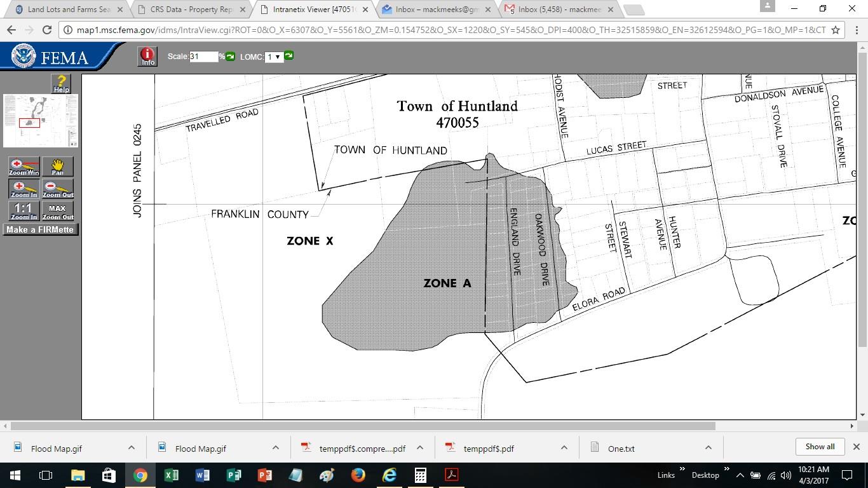868x488 pixels.
Task: Switch to CRS Data Property Report tab
Action: coord(191,10)
